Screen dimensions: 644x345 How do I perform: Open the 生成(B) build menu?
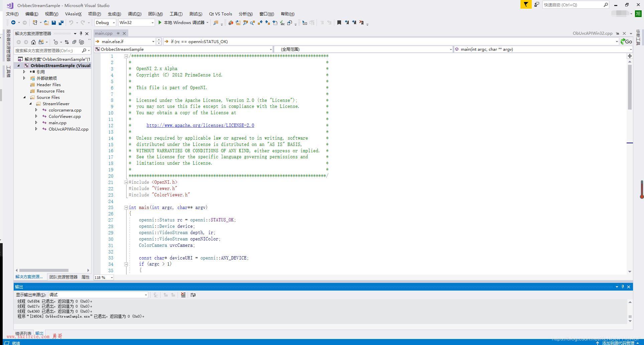tap(114, 14)
